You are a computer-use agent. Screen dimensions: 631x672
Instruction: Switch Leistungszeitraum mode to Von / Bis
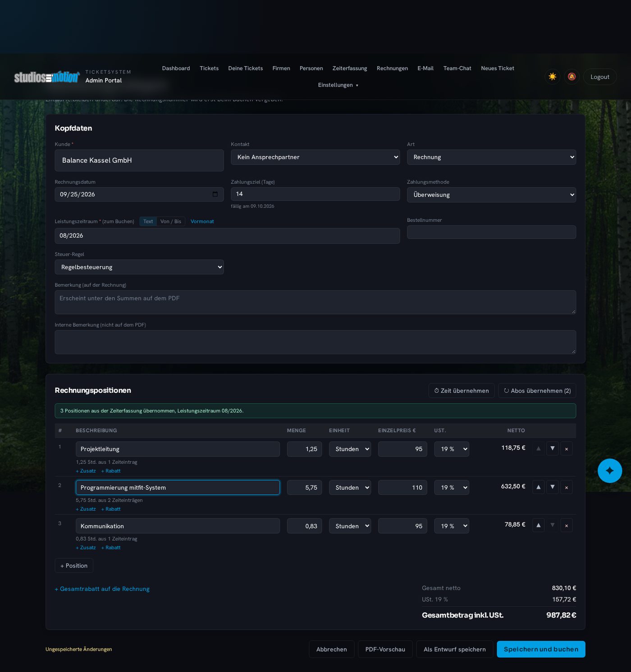click(x=171, y=221)
